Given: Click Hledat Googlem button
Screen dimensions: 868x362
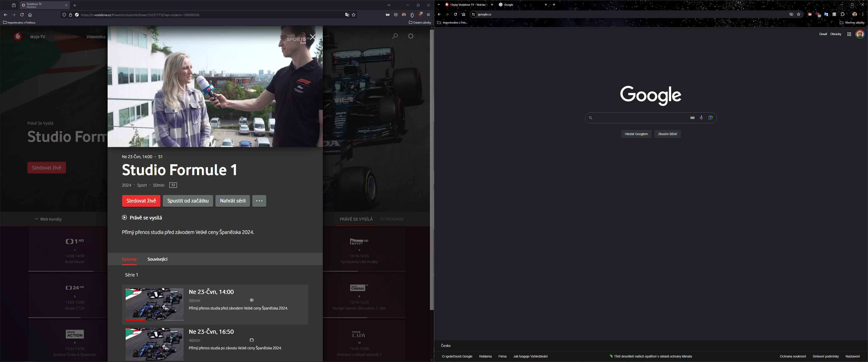Looking at the screenshot, I should pos(636,134).
